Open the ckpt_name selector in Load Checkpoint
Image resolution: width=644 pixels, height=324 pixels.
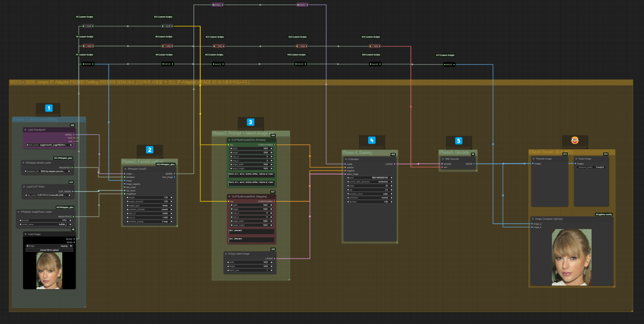(x=49, y=145)
